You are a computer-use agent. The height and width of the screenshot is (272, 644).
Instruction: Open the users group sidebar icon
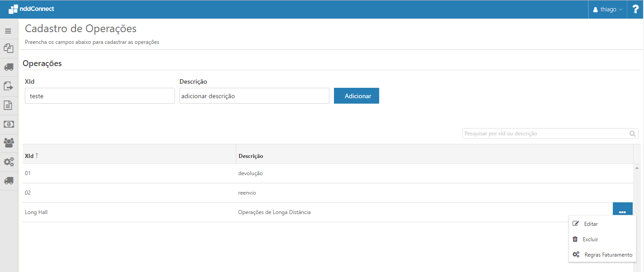pos(8,143)
